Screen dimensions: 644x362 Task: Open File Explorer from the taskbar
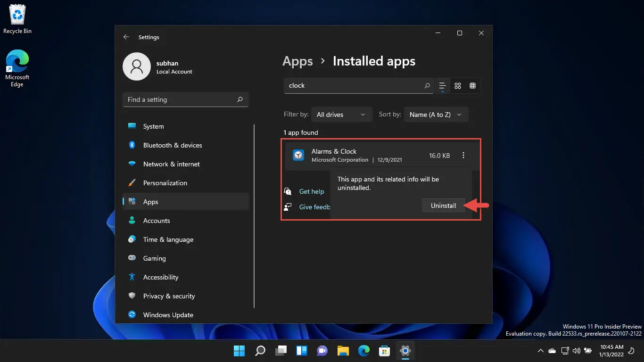click(343, 351)
